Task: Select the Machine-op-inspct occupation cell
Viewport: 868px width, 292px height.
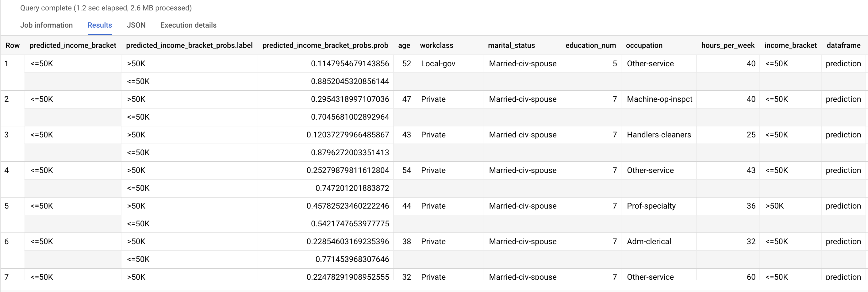Action: click(659, 99)
